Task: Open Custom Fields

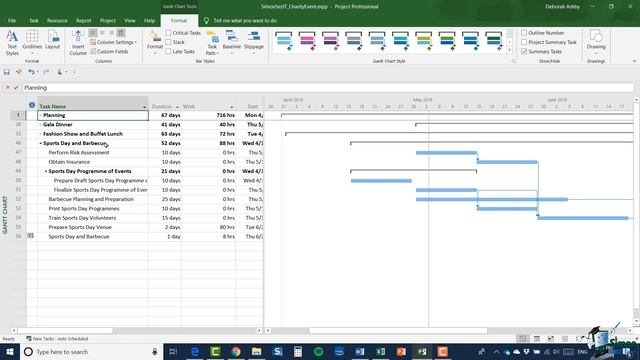Action: coord(109,52)
